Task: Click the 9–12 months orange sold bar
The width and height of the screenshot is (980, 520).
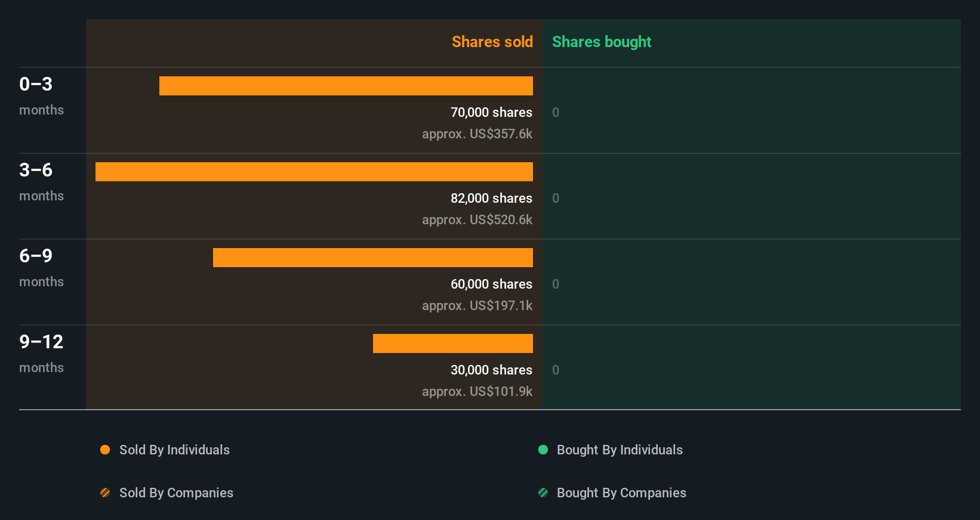Action: click(453, 343)
